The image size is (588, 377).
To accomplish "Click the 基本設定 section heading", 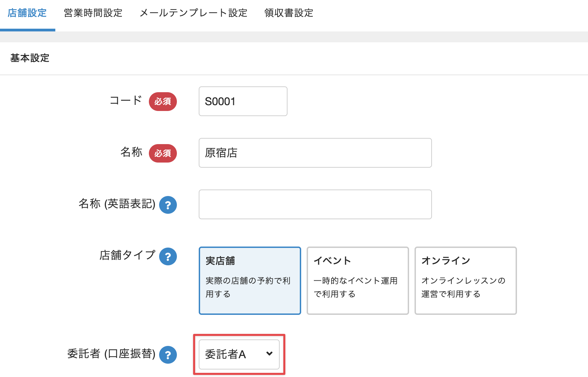I will tap(30, 58).
